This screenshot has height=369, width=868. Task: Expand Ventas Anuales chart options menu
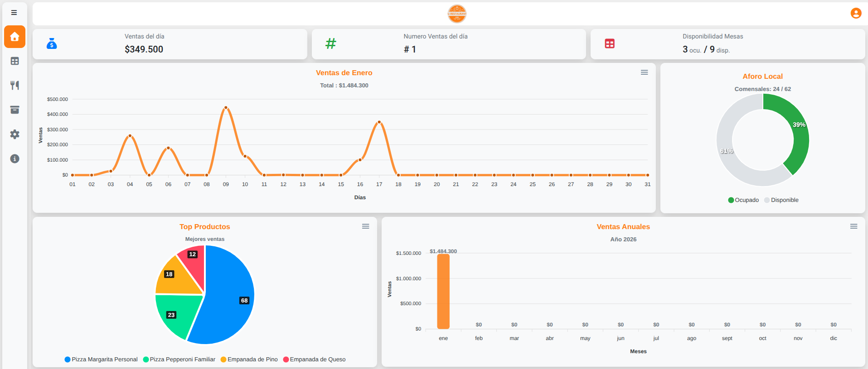pyautogui.click(x=853, y=226)
